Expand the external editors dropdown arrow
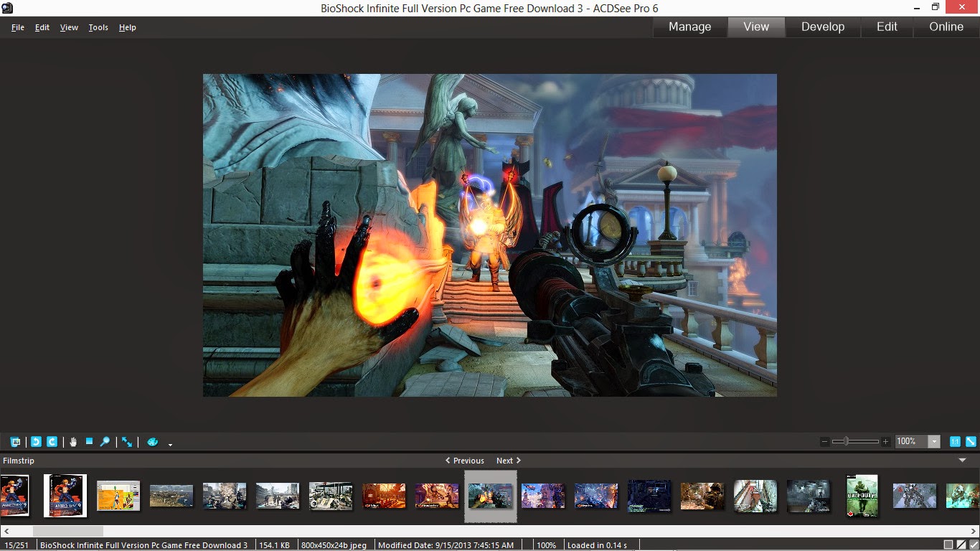980x551 pixels. (171, 445)
